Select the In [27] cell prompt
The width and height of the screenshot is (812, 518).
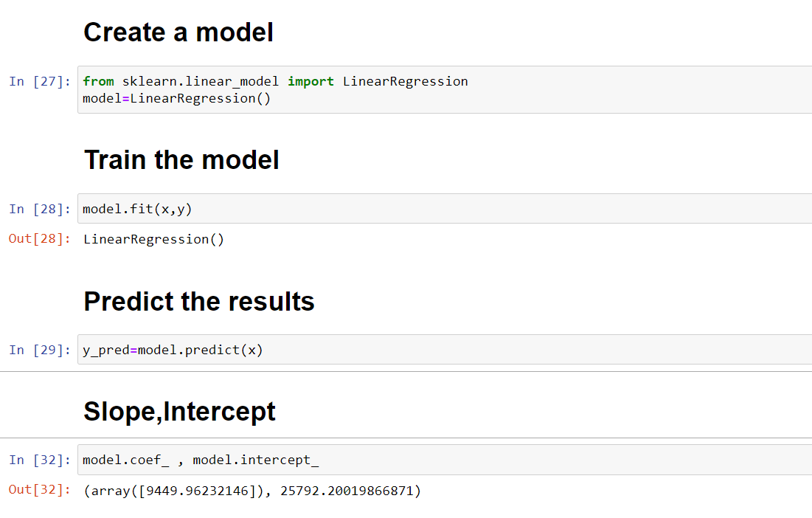pyautogui.click(x=40, y=82)
